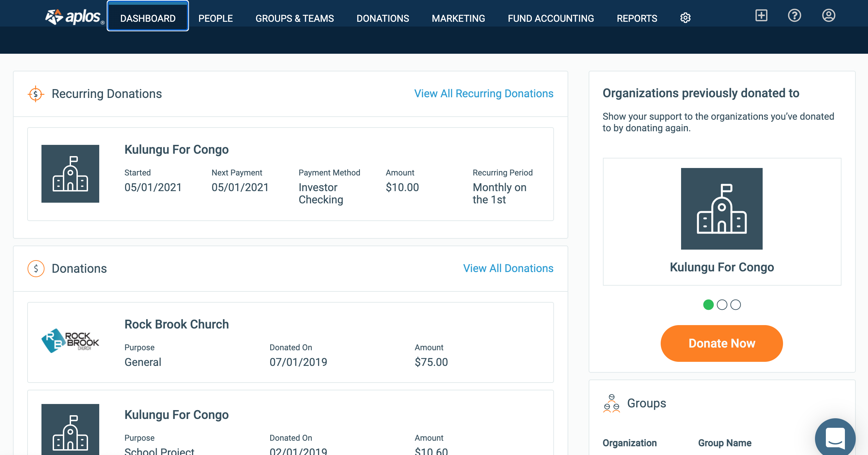
Task: Click the plus add-new icon
Action: (761, 15)
